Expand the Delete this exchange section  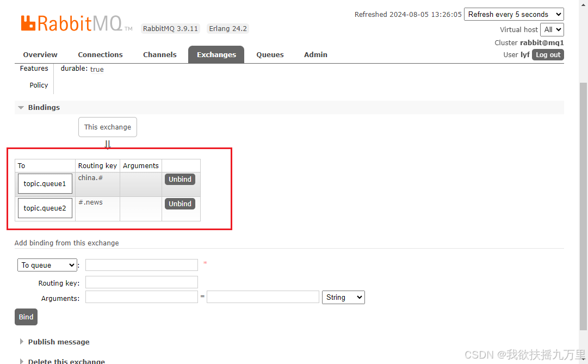pos(62,361)
